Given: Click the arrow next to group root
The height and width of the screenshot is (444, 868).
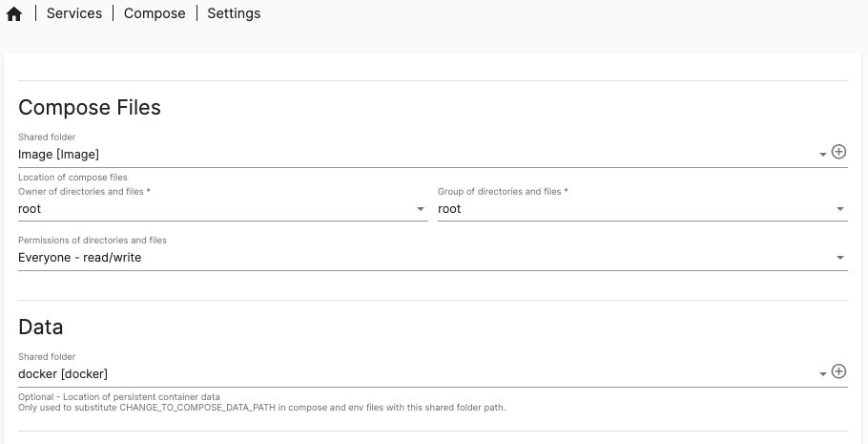Looking at the screenshot, I should click(x=840, y=209).
